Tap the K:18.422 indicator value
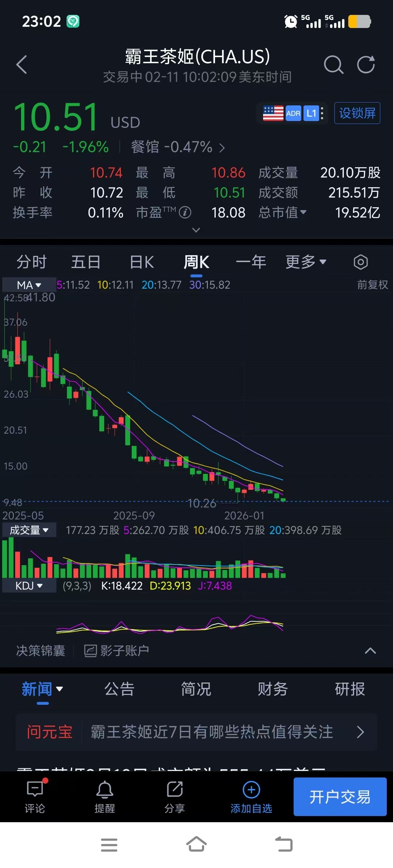This screenshot has width=393, height=868. pos(122,586)
